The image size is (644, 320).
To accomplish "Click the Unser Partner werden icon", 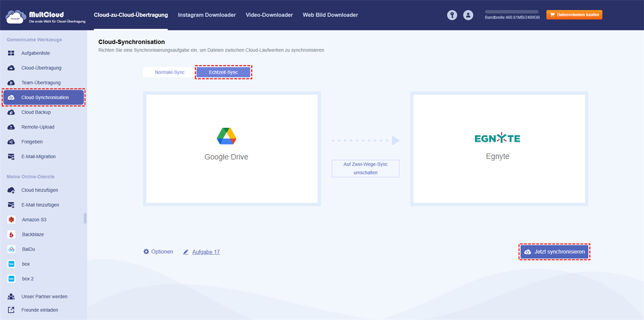I will coord(11,296).
